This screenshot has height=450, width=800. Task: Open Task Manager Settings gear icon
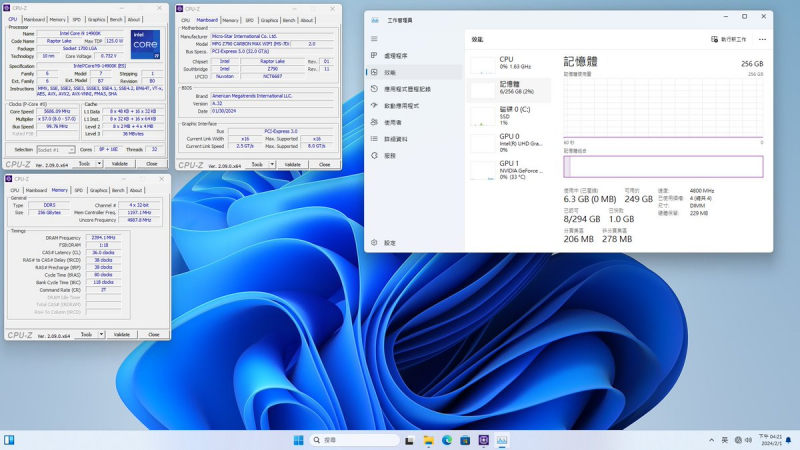[376, 243]
